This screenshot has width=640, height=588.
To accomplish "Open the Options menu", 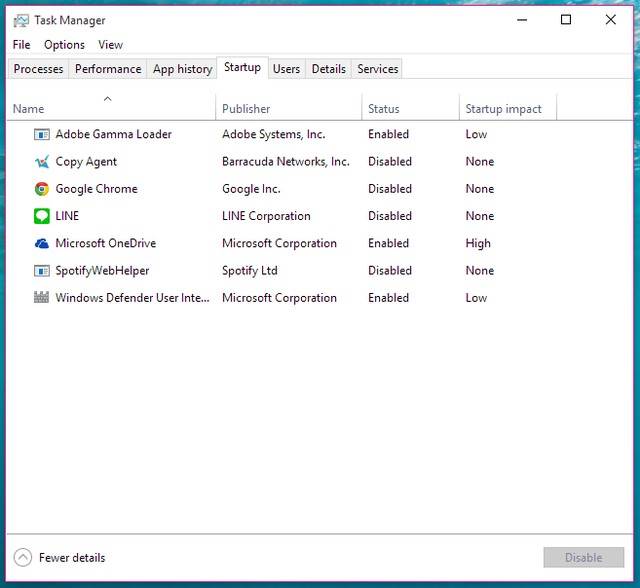I will coord(64,44).
